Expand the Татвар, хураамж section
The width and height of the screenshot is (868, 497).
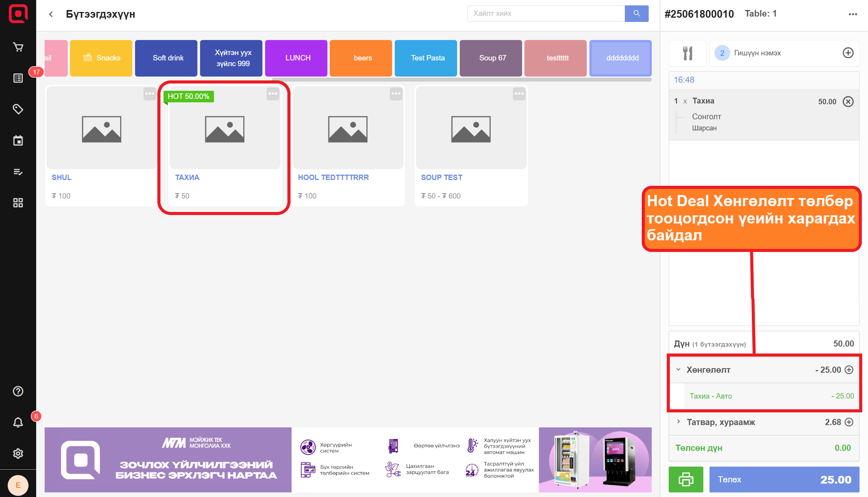click(678, 422)
